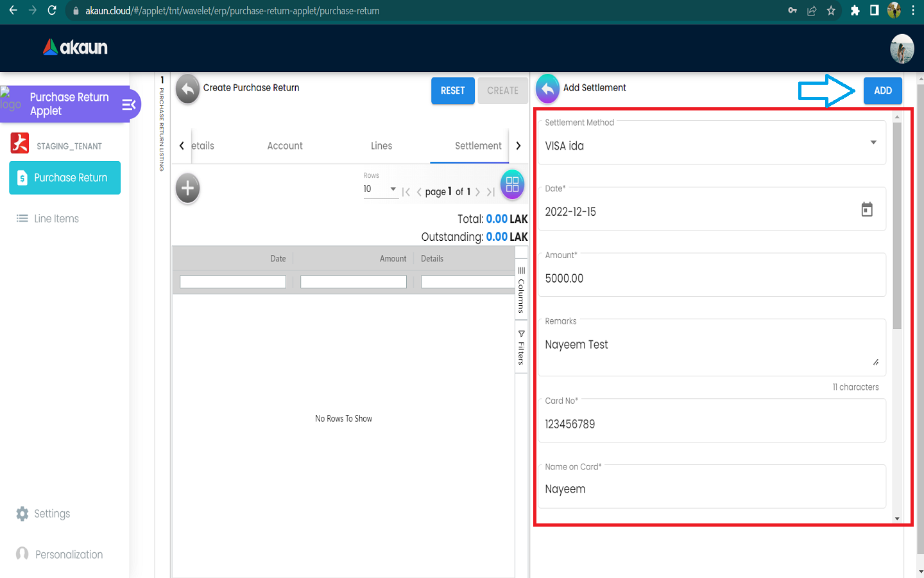Click the STAGING_TENANT logo icon
Image resolution: width=924 pixels, height=578 pixels.
(20, 143)
